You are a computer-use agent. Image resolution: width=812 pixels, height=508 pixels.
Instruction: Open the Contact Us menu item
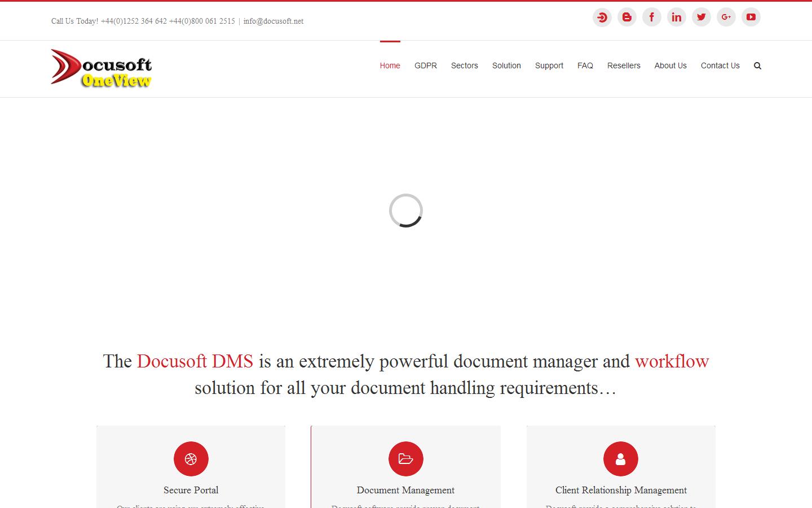(720, 65)
